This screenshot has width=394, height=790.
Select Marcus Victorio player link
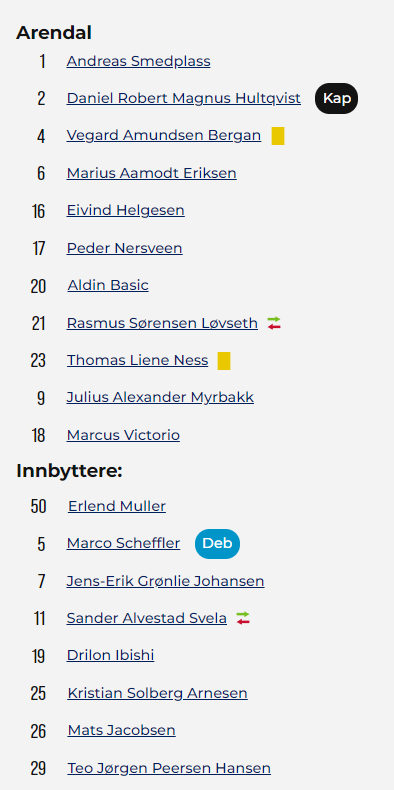(123, 435)
